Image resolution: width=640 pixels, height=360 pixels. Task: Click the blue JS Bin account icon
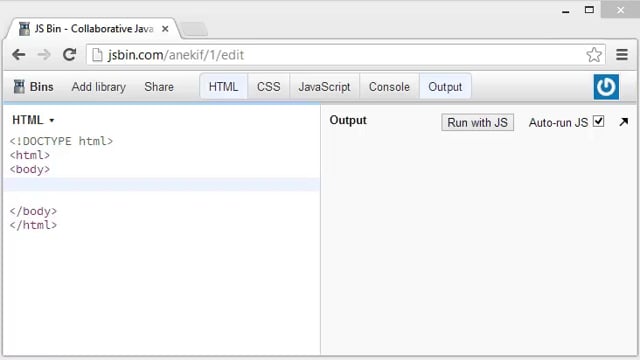pos(606,87)
